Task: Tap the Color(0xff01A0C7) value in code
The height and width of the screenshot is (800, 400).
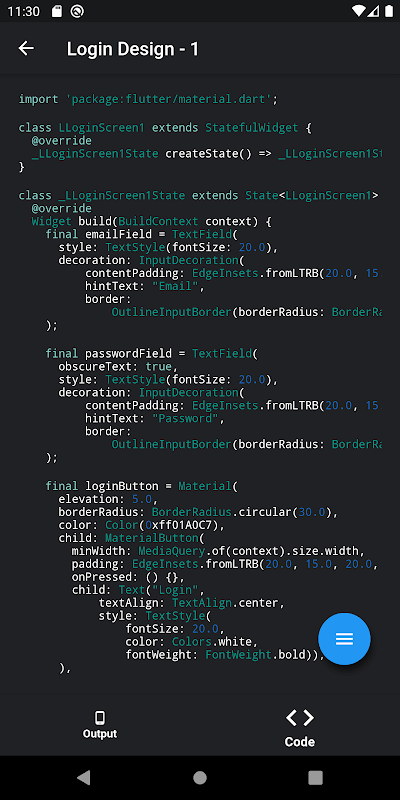Action: pos(165,525)
